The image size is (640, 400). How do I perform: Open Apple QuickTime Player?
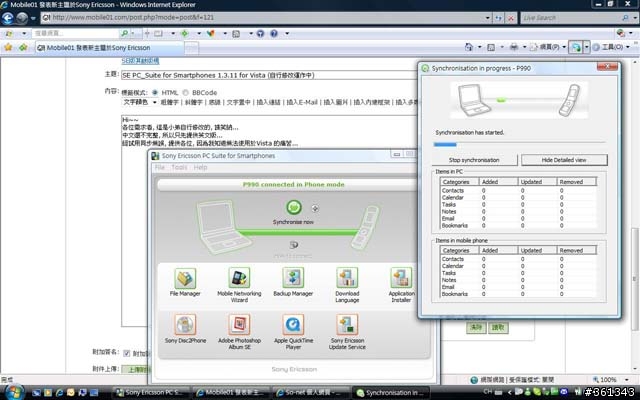293,332
